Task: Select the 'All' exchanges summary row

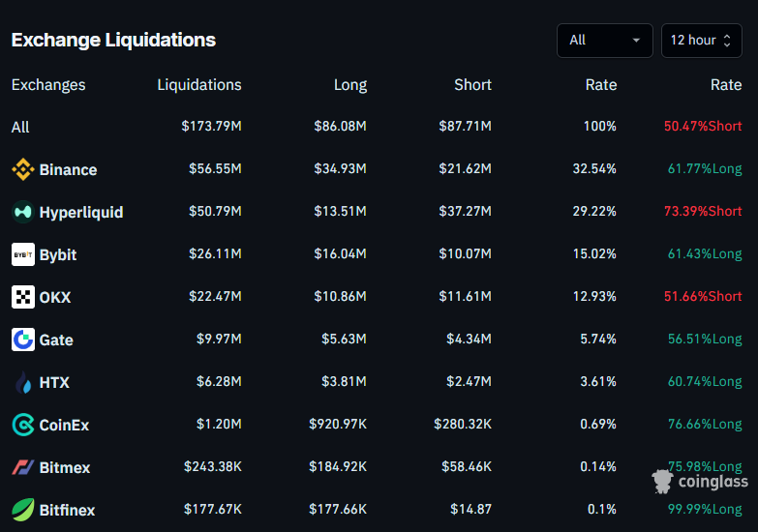Action: coord(20,128)
